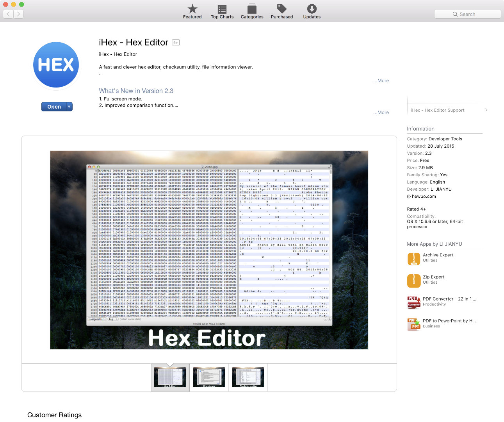Click the Search input field
Viewport: 504px width, 422px height.
[468, 14]
